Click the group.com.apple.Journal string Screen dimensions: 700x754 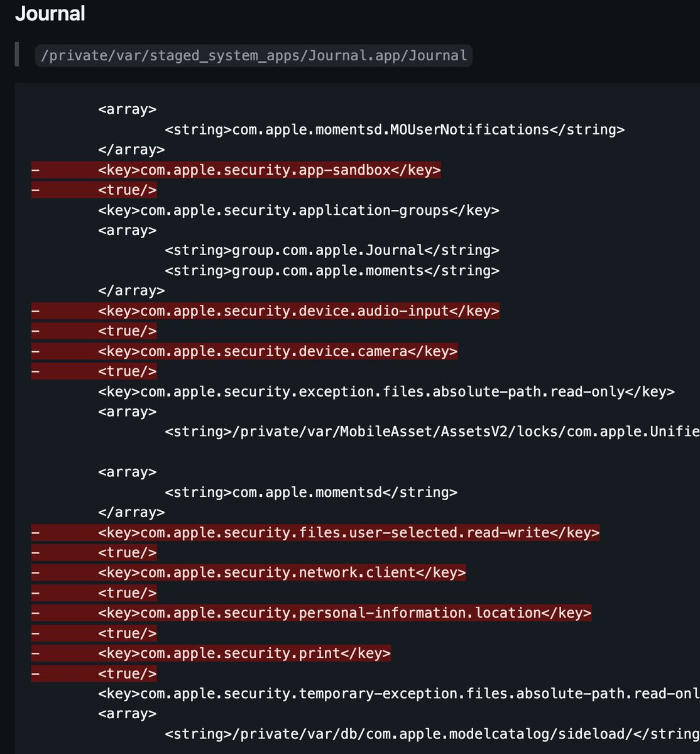(x=332, y=251)
